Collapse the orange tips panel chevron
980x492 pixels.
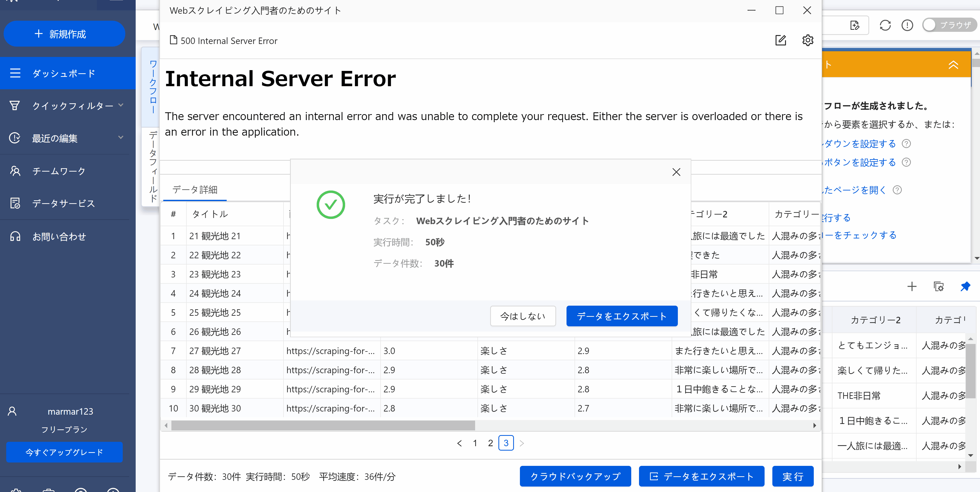pyautogui.click(x=953, y=65)
